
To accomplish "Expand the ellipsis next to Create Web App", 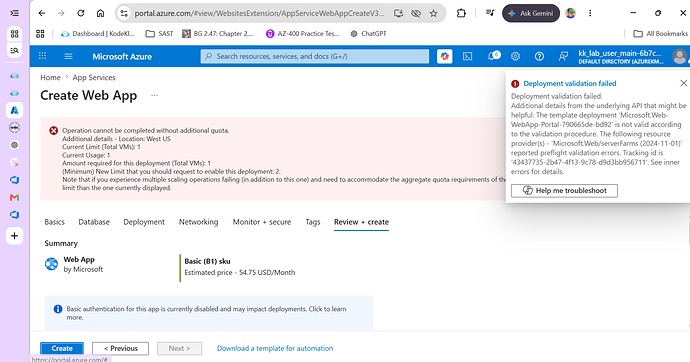I will 154,95.
